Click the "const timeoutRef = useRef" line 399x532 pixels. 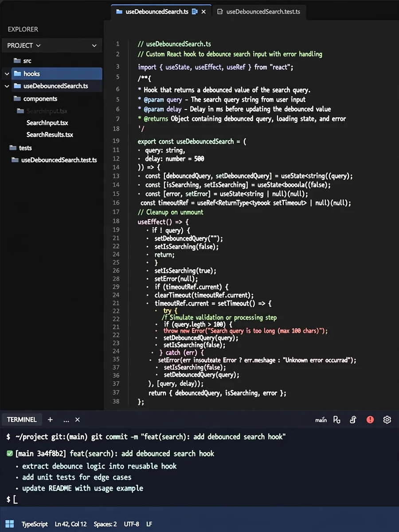pyautogui.click(x=246, y=203)
